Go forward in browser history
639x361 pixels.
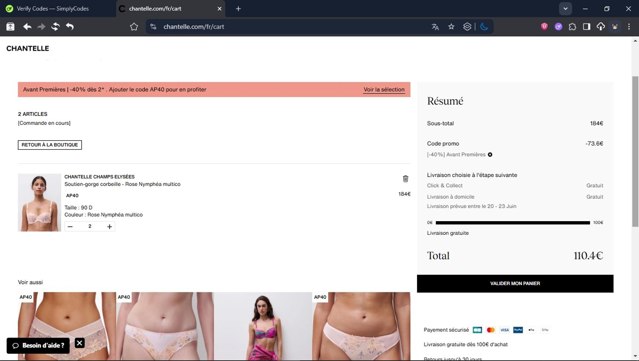point(41,26)
